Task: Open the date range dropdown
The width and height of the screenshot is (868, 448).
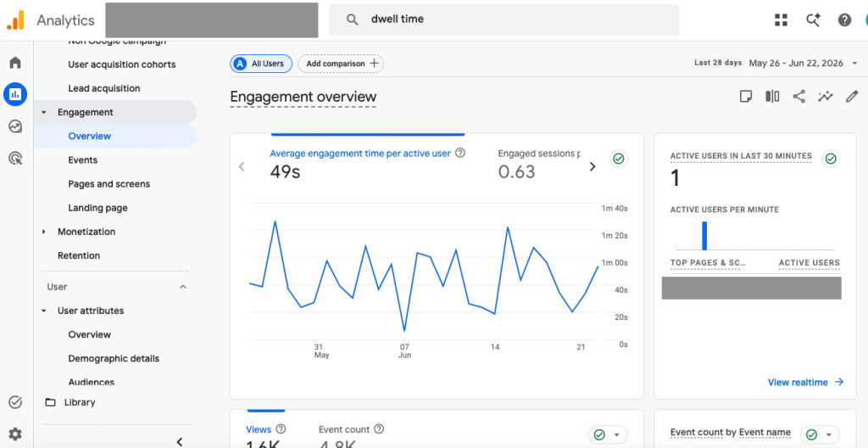Action: tap(856, 63)
